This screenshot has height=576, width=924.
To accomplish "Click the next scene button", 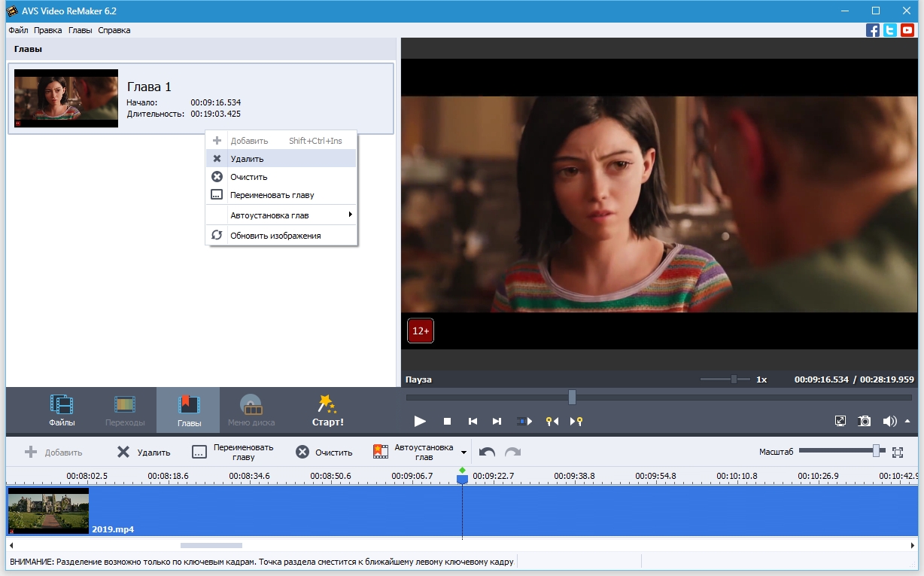I will pos(524,422).
